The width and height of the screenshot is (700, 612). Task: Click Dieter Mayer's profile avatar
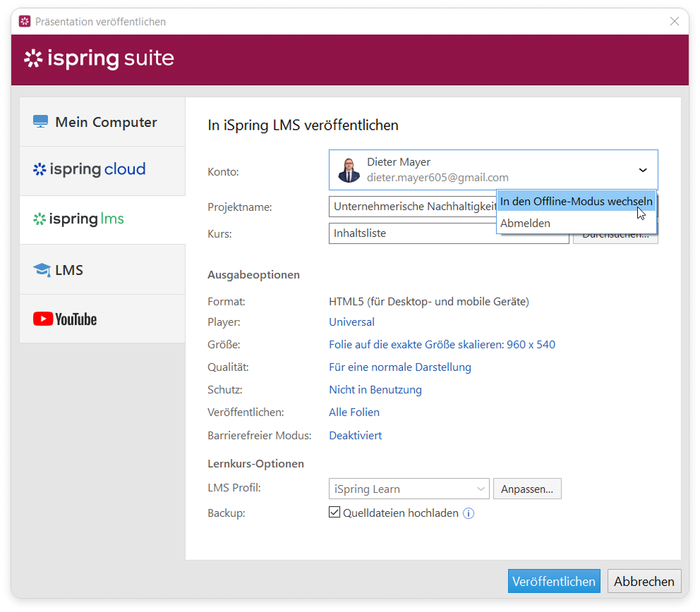pos(349,170)
